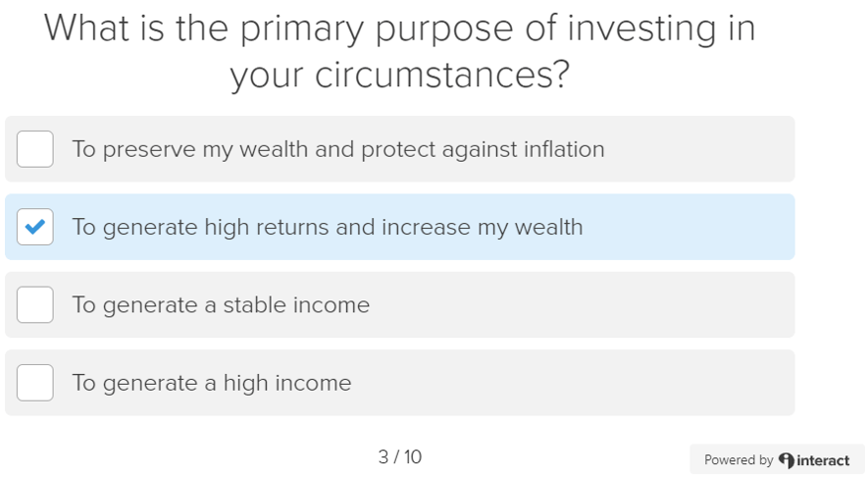Viewport: 868px width, 480px height.
Task: Pick the "To generate a high income" label
Action: pyautogui.click(x=212, y=382)
